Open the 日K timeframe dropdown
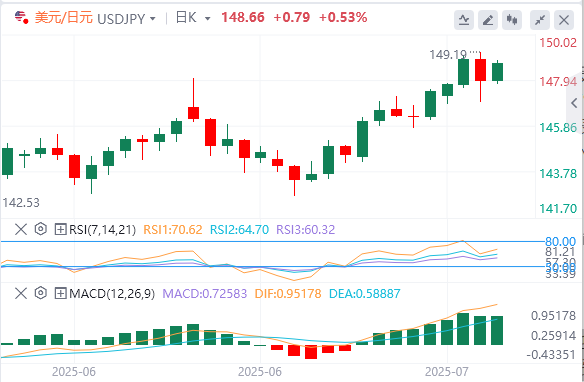 tap(208, 19)
